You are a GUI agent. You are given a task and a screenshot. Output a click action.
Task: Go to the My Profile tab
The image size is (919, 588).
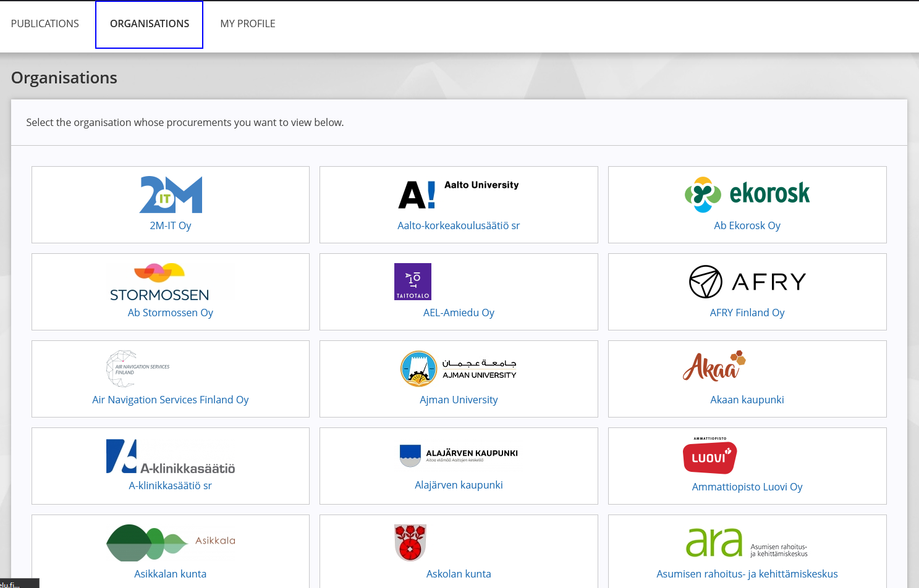coord(248,23)
